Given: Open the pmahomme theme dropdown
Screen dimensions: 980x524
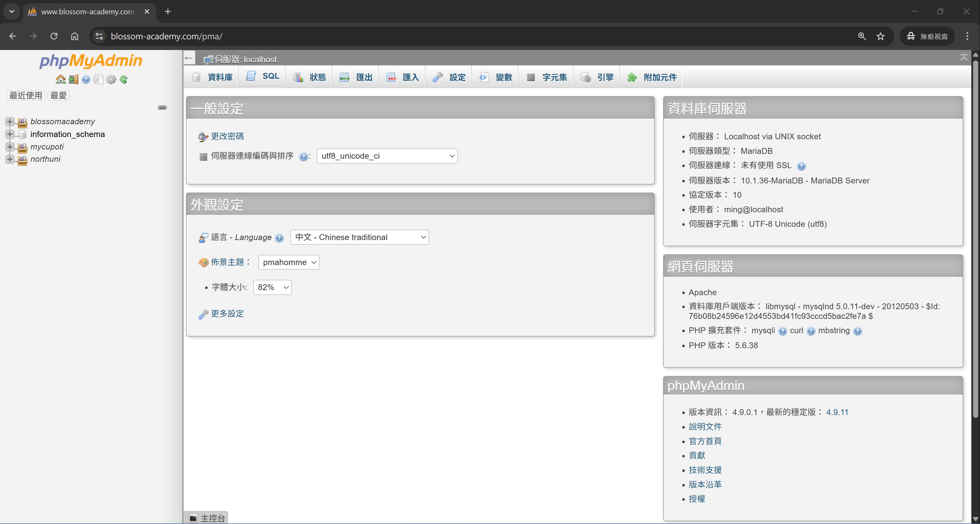Looking at the screenshot, I should [x=289, y=262].
